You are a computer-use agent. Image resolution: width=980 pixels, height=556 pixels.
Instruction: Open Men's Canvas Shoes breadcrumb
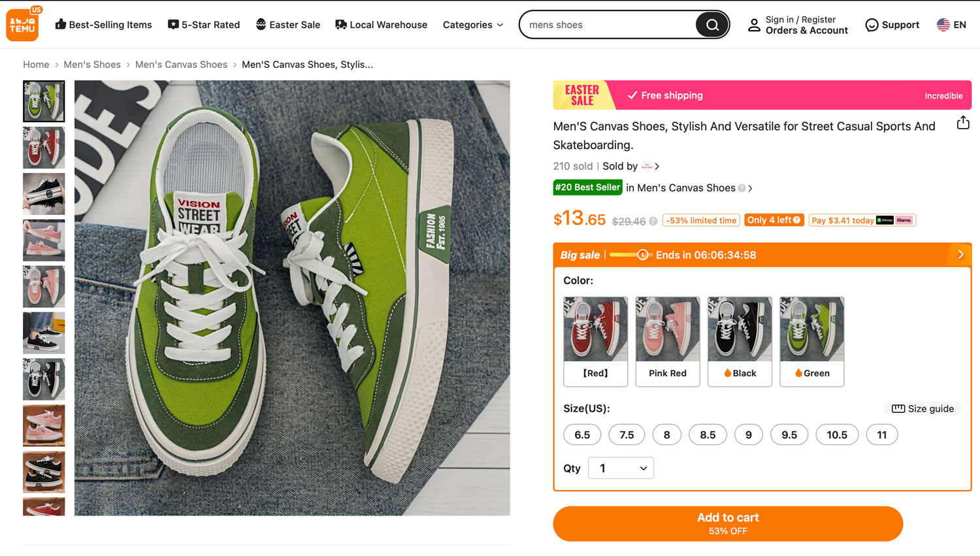click(x=181, y=65)
